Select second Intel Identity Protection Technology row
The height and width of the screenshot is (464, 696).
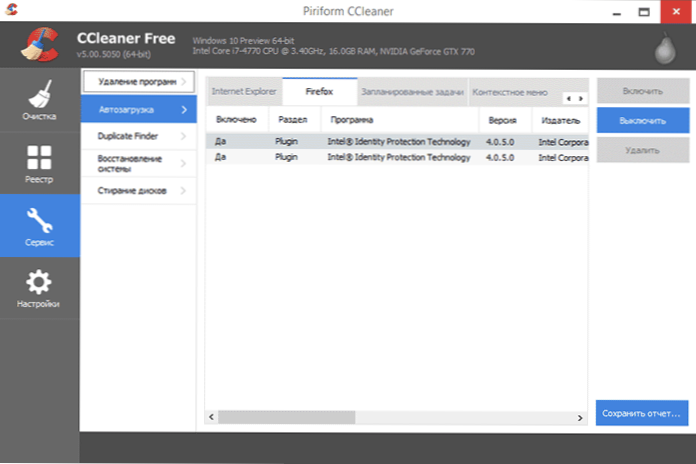(x=397, y=157)
